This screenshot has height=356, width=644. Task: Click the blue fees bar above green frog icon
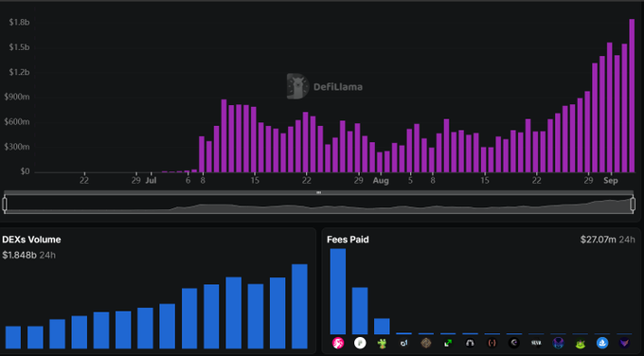click(x=382, y=327)
